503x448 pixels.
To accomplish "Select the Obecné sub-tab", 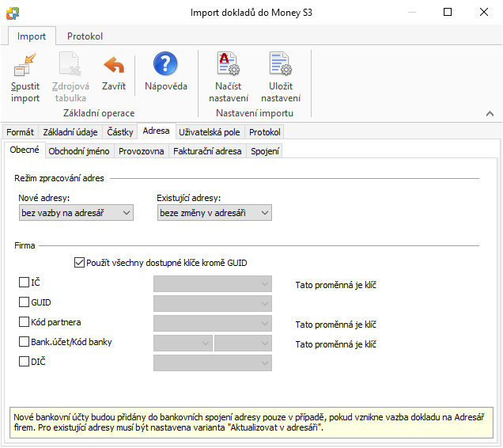I will pos(25,150).
